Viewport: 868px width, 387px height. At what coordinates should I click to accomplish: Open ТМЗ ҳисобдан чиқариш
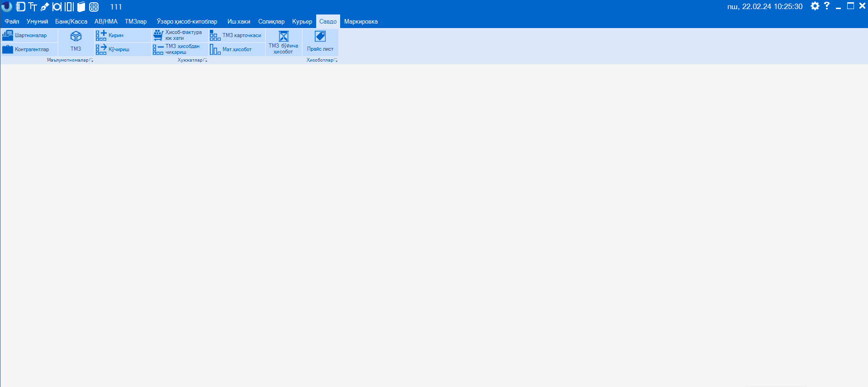pos(180,49)
